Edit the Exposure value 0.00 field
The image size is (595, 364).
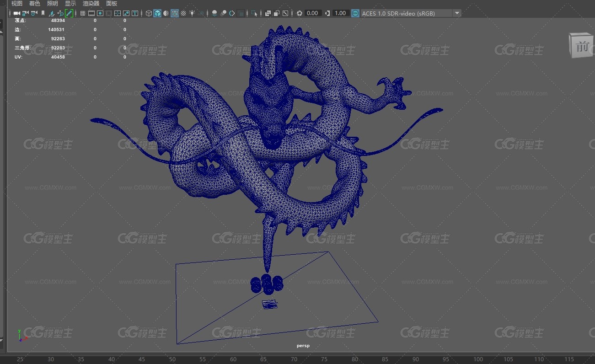click(x=313, y=13)
